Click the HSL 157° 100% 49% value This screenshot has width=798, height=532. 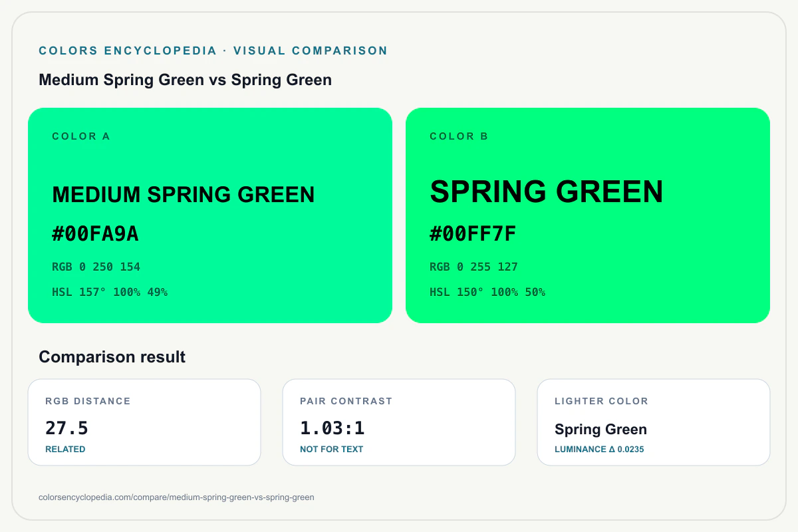pos(110,292)
